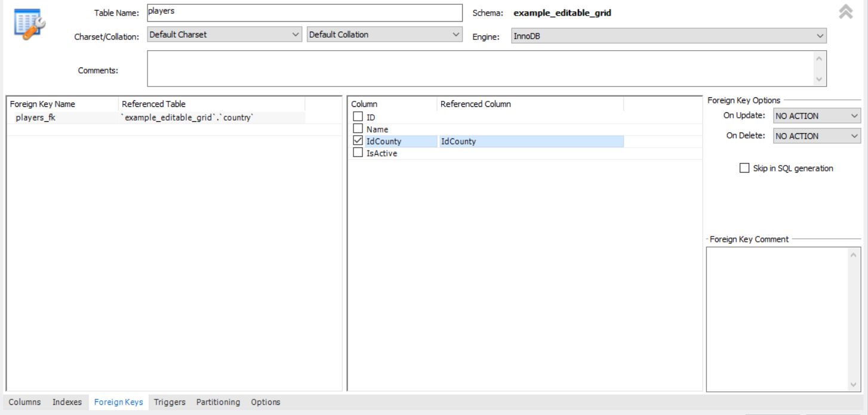Tick the IsActive column checkbox

[358, 153]
